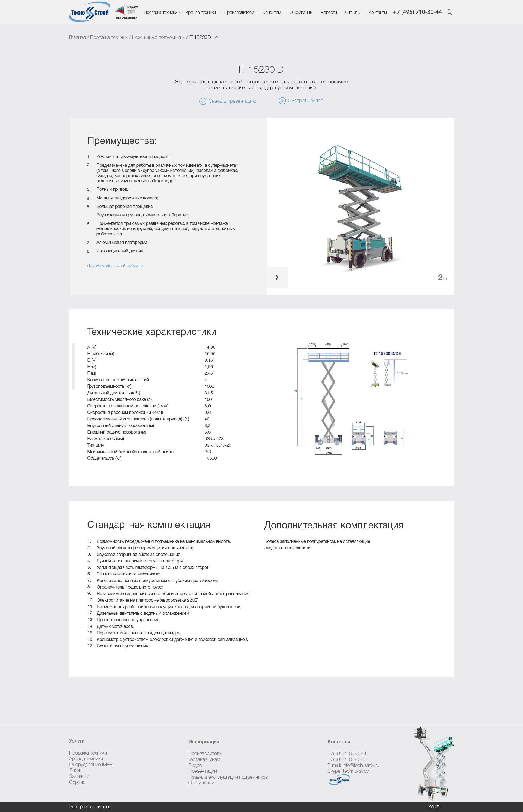Click Скачать презентацию link

227,101
